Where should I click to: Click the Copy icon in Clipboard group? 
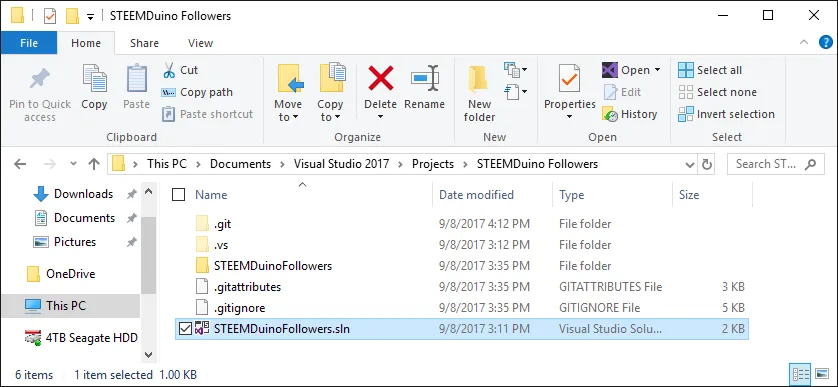pyautogui.click(x=95, y=79)
